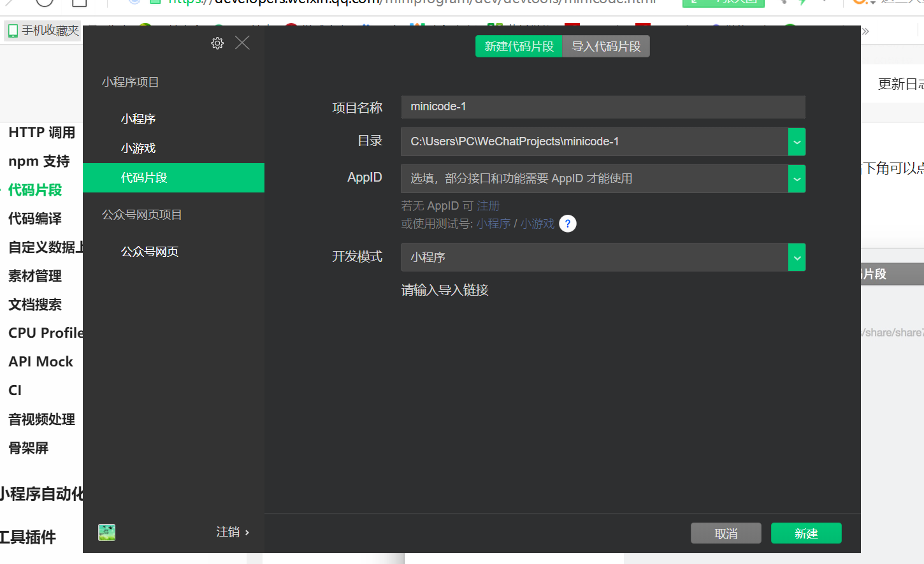This screenshot has width=924, height=564.
Task: Click the 目录 path field
Action: click(x=595, y=141)
